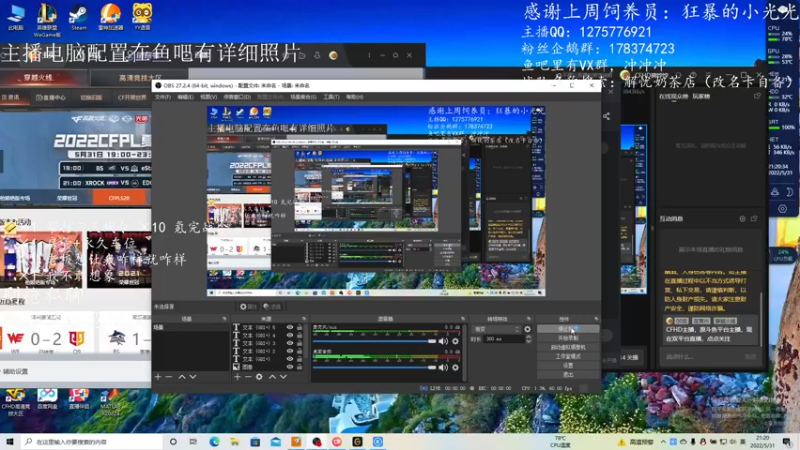Open the 停靠窗口(D) menu in OBS

[x=237, y=97]
